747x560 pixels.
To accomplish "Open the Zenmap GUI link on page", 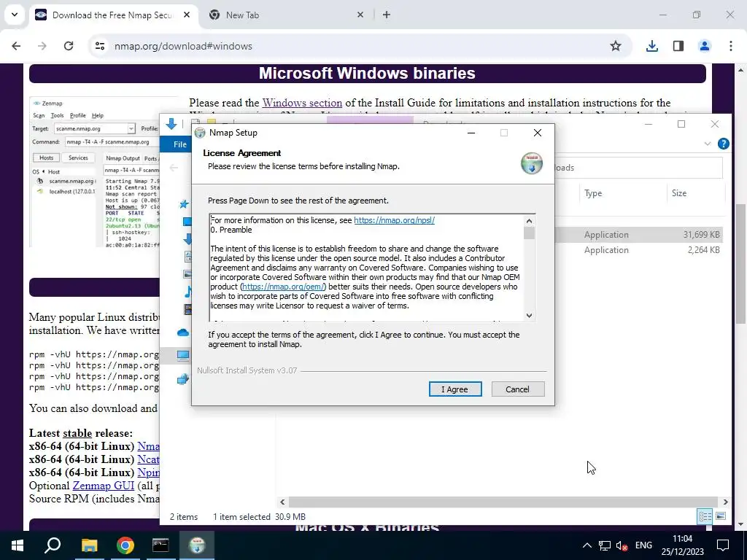I will tap(104, 486).
